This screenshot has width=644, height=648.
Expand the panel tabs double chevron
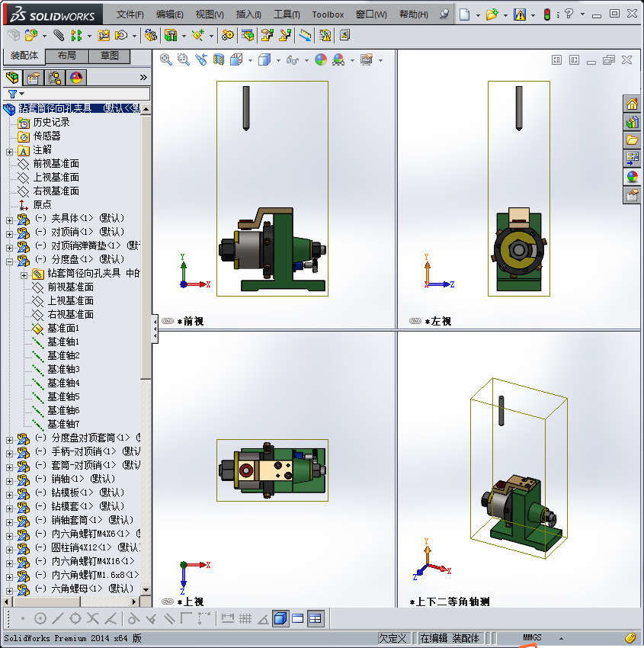(x=143, y=77)
